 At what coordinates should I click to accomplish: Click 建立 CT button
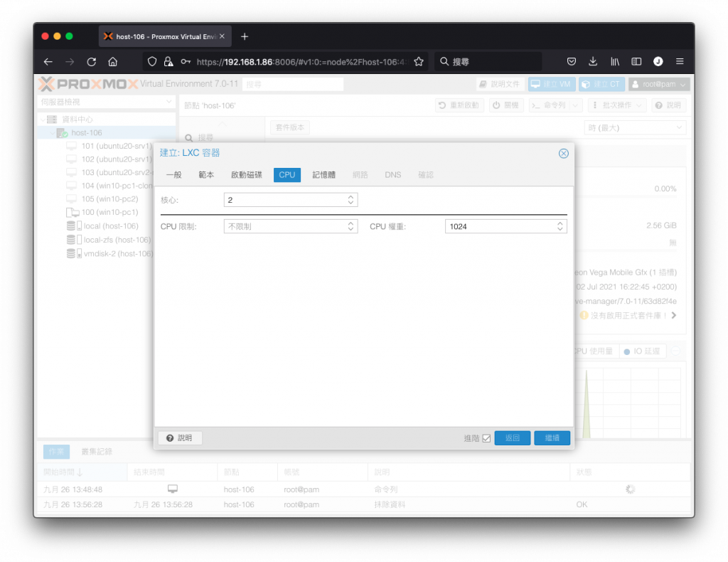click(601, 84)
